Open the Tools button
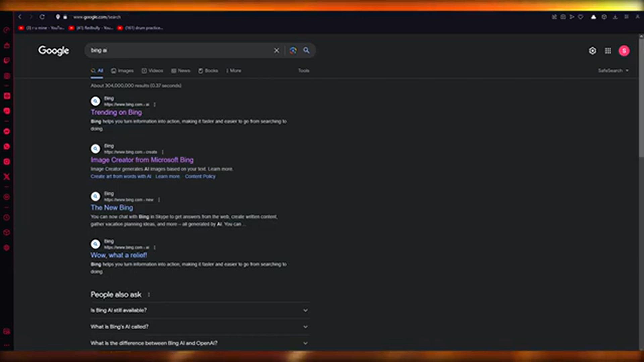Viewport: 644px width, 362px height. tap(304, 71)
